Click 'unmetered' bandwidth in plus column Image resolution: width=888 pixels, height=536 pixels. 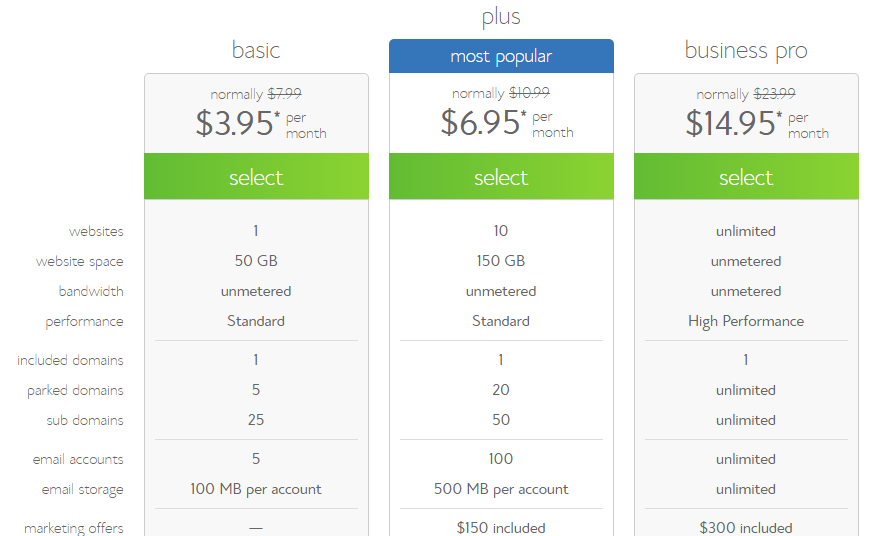pyautogui.click(x=501, y=291)
